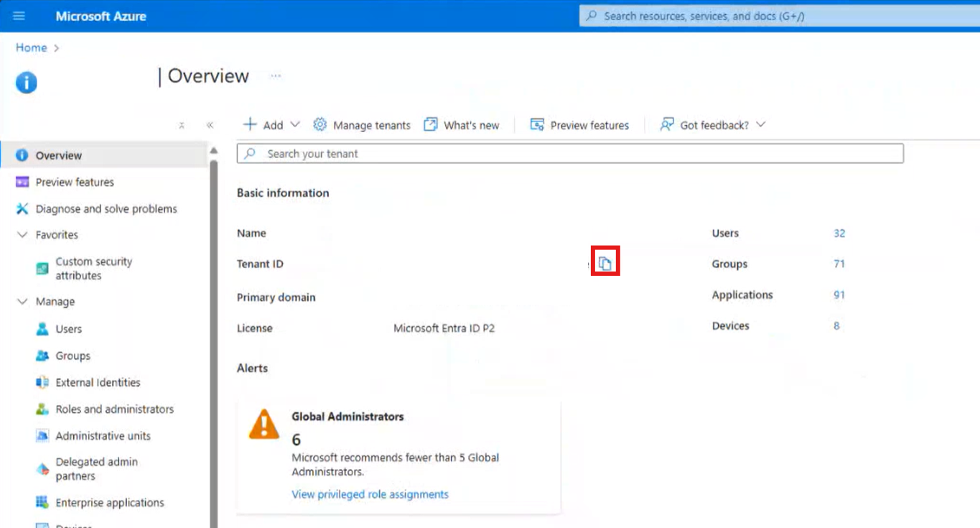Open the Add dropdown

click(x=271, y=125)
